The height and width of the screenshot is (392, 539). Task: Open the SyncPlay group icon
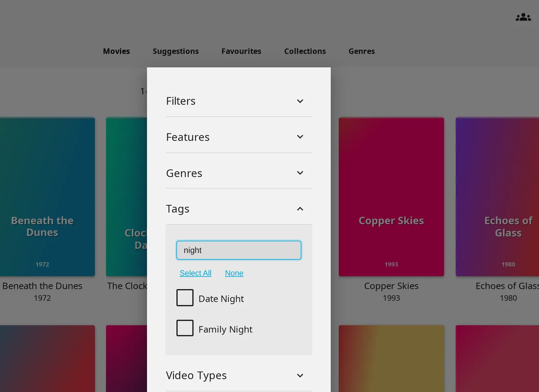(523, 17)
